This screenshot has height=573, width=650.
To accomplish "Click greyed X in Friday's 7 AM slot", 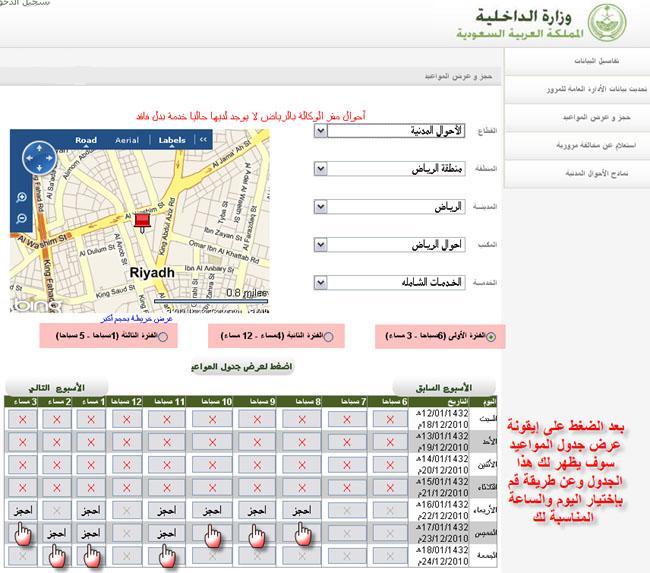I will coord(347,556).
